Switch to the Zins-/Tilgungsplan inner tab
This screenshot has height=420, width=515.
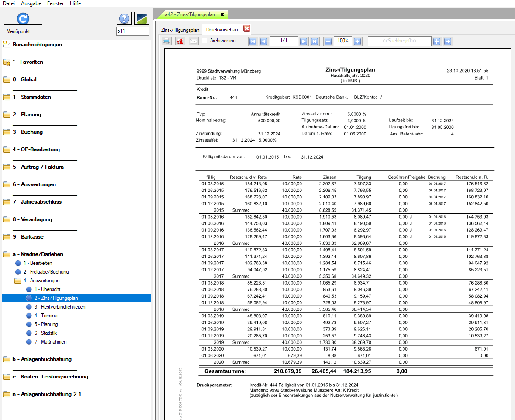(180, 30)
